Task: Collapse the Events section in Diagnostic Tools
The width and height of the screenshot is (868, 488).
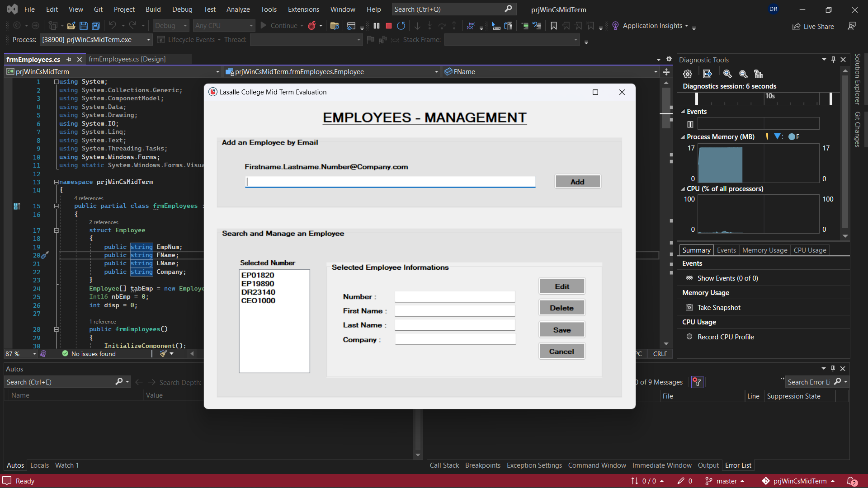Action: click(683, 111)
